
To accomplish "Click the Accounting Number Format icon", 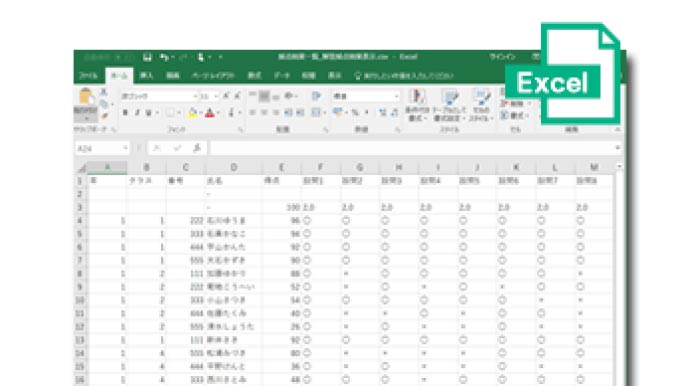I will click(x=338, y=112).
